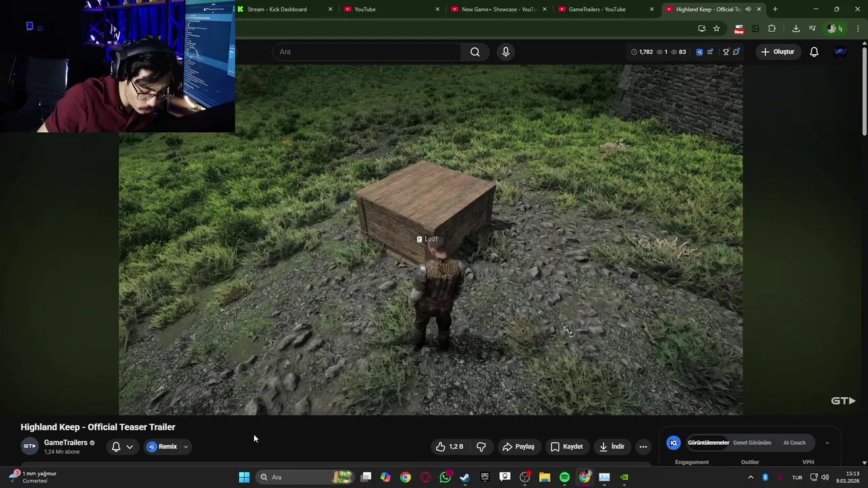Open YouTube notifications bell in header
868x488 pixels.
(814, 52)
